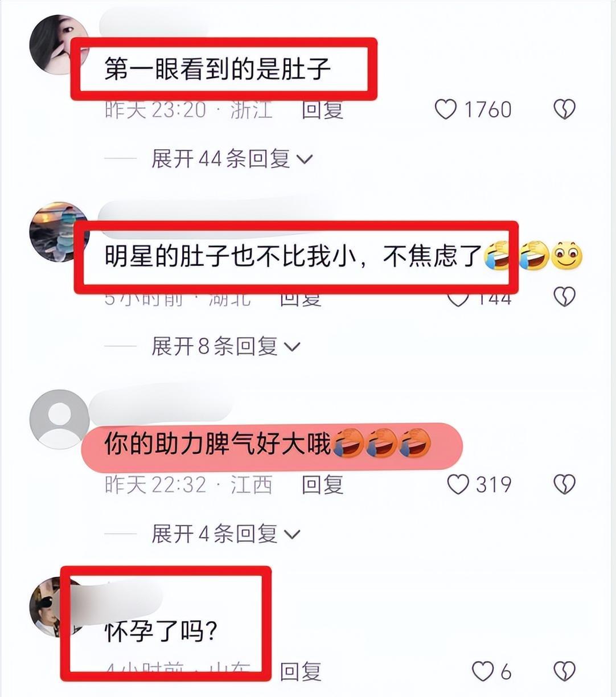The height and width of the screenshot is (697, 616).
Task: Like the 怀孕了吗 comment with 6 likes
Action: pyautogui.click(x=483, y=672)
